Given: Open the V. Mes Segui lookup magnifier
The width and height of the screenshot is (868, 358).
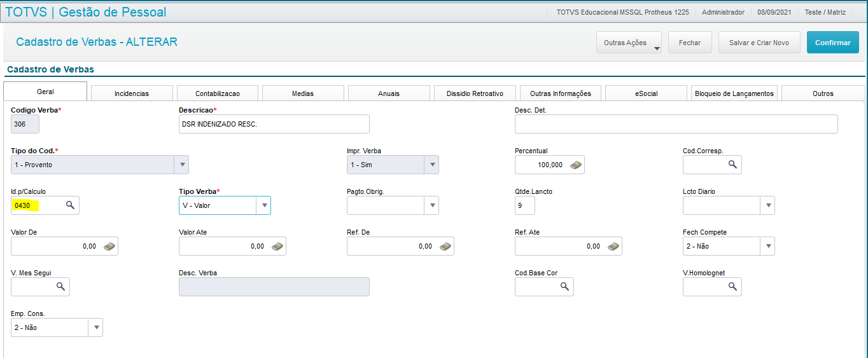Looking at the screenshot, I should (60, 287).
